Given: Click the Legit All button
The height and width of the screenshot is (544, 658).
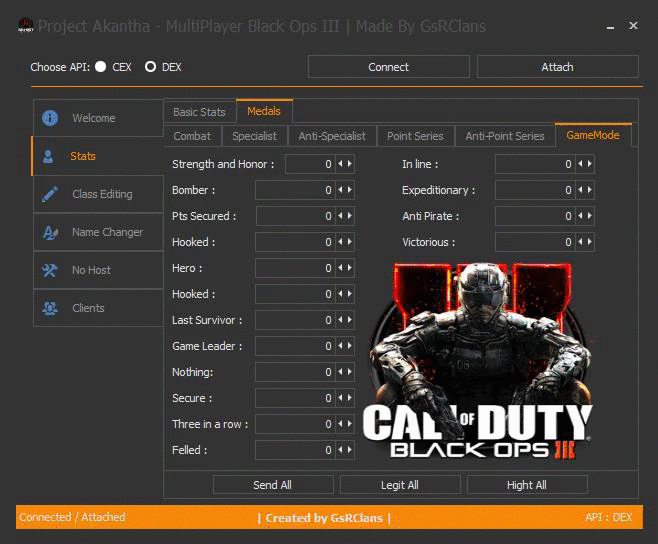Looking at the screenshot, I should tap(400, 485).
